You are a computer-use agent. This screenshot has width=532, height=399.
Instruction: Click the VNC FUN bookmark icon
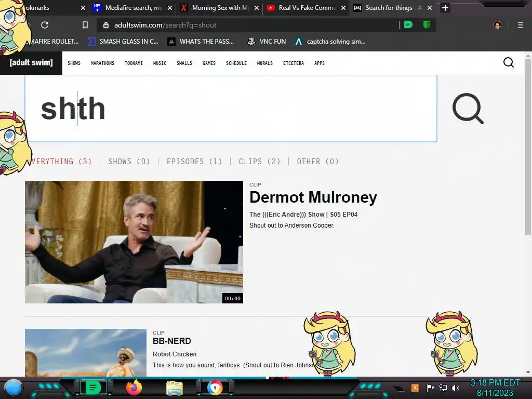[x=251, y=42]
